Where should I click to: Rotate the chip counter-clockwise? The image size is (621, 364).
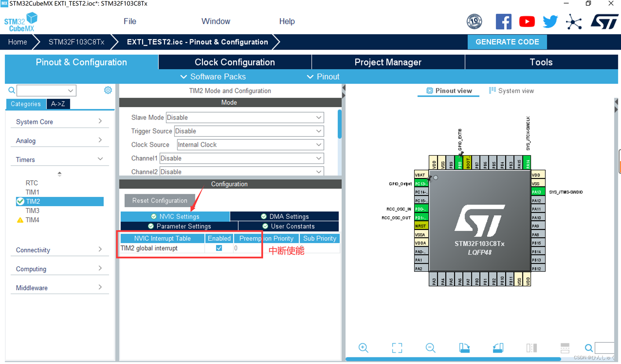coord(498,348)
